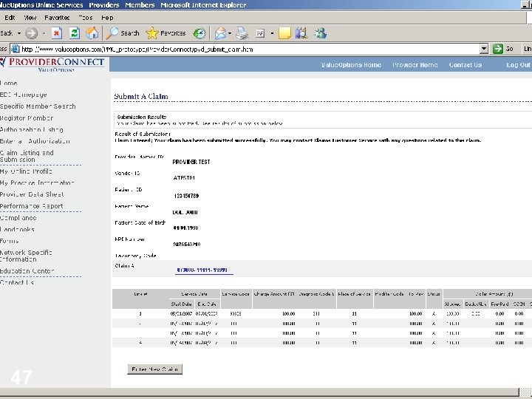
Task: Click the Start Date column header
Action: [x=182, y=304]
